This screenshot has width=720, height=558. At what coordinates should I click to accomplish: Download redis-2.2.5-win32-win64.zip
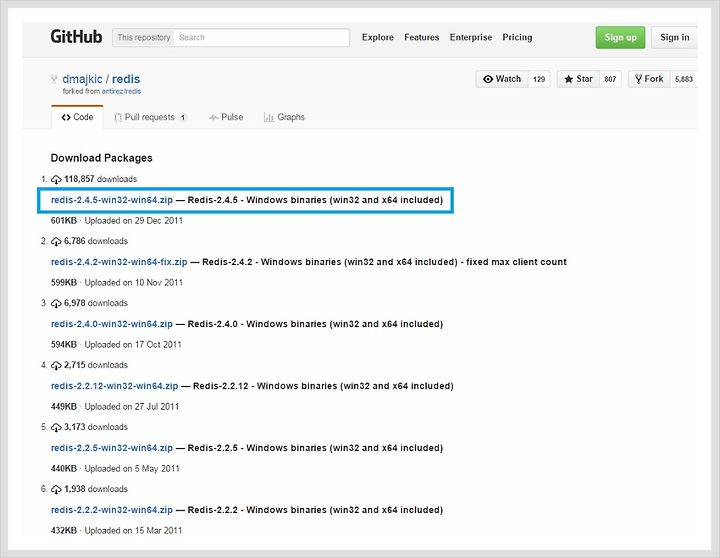click(112, 448)
